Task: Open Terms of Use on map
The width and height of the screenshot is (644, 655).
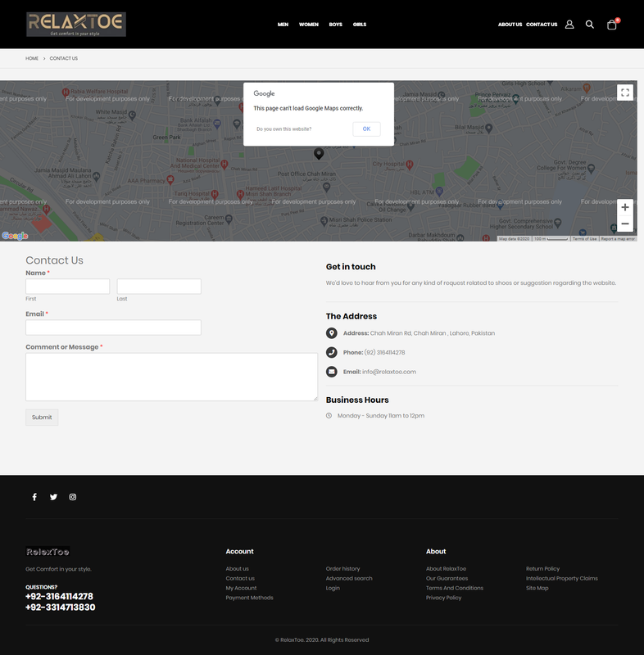Action: pos(585,239)
